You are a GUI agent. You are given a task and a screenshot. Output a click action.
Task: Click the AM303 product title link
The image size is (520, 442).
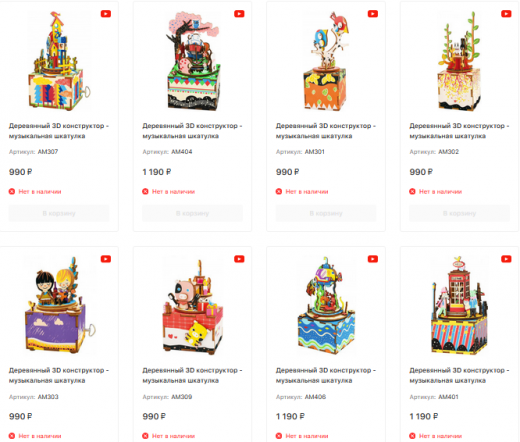tap(59, 375)
